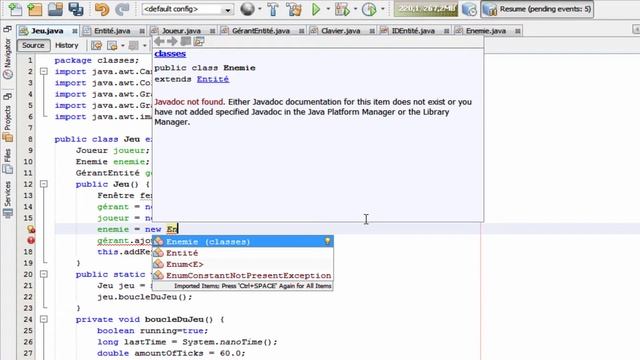Switch to the Jeu.java tab
The image size is (640, 360).
47,31
